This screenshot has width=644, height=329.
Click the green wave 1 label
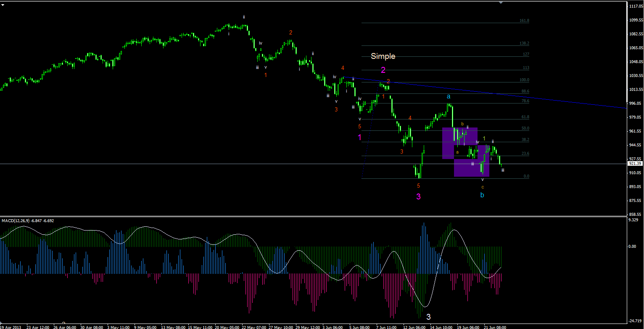coord(484,138)
